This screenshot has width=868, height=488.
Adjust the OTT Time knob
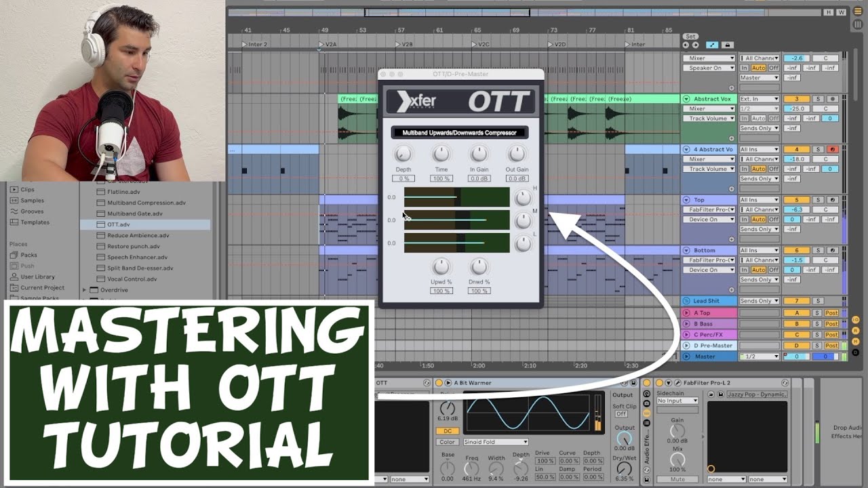pos(441,154)
